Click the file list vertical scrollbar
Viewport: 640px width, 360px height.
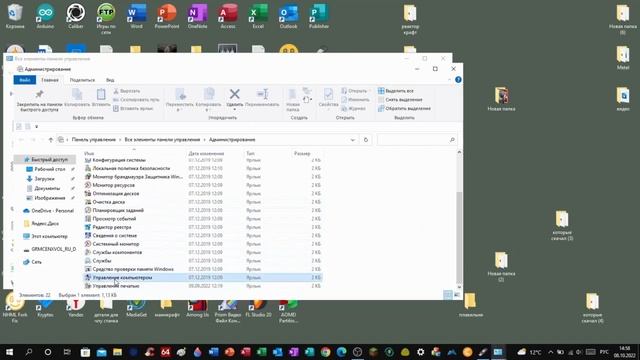(x=459, y=238)
